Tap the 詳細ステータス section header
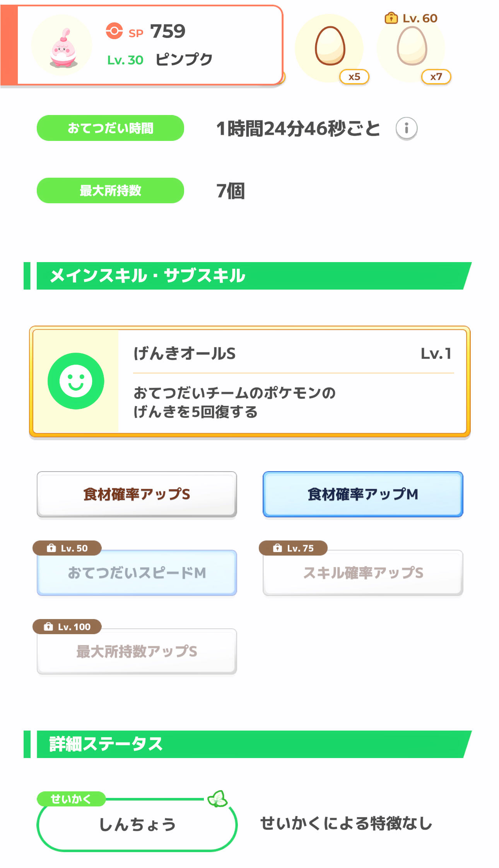The image size is (499, 868). point(248,744)
